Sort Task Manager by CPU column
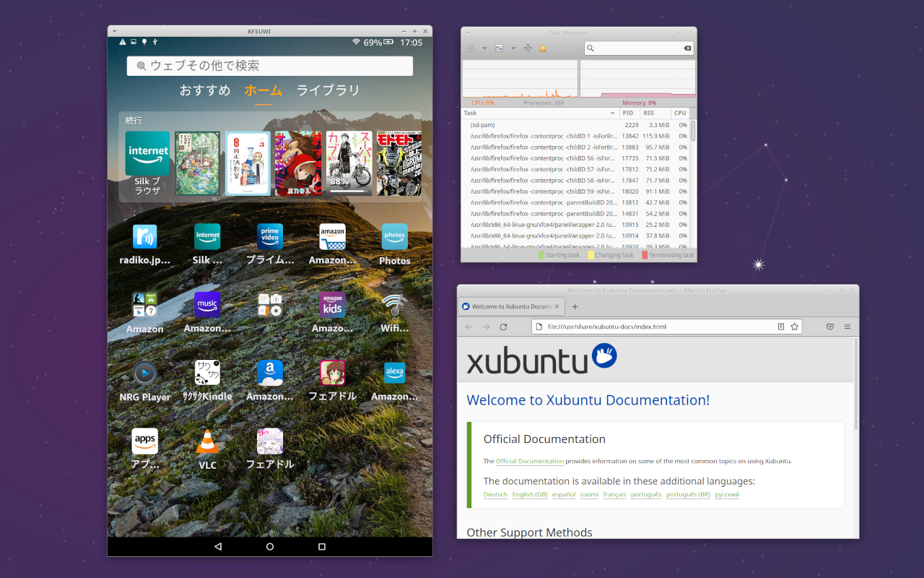The width and height of the screenshot is (924, 578). pos(680,113)
